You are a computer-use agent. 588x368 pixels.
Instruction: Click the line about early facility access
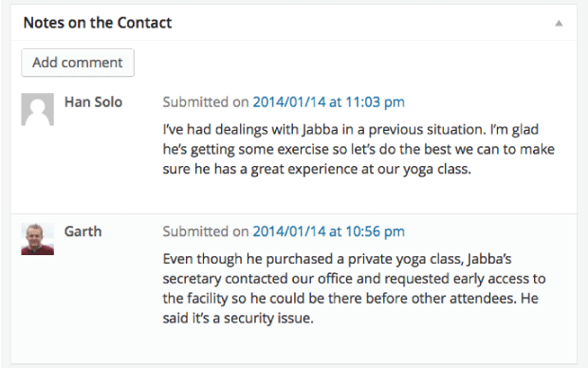(351, 299)
